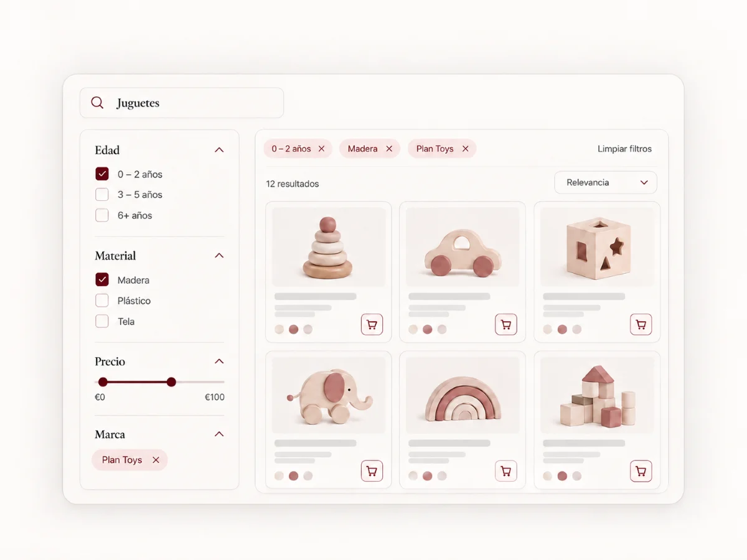This screenshot has width=747, height=560.
Task: Open the stacking rings product image
Action: (329, 247)
